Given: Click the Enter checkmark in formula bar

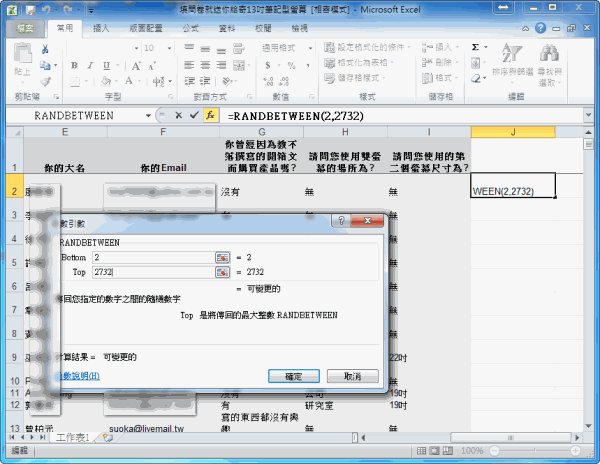Looking at the screenshot, I should (194, 115).
